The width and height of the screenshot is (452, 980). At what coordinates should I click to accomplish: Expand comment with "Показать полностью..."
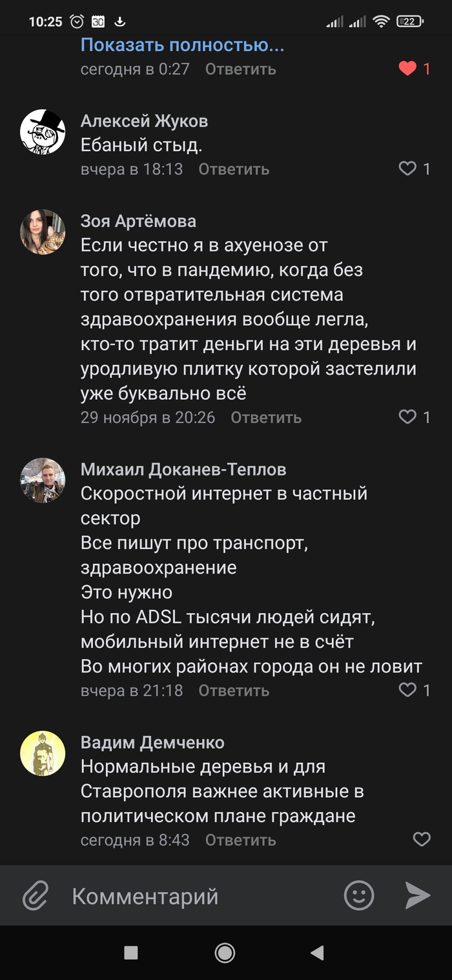point(182,45)
